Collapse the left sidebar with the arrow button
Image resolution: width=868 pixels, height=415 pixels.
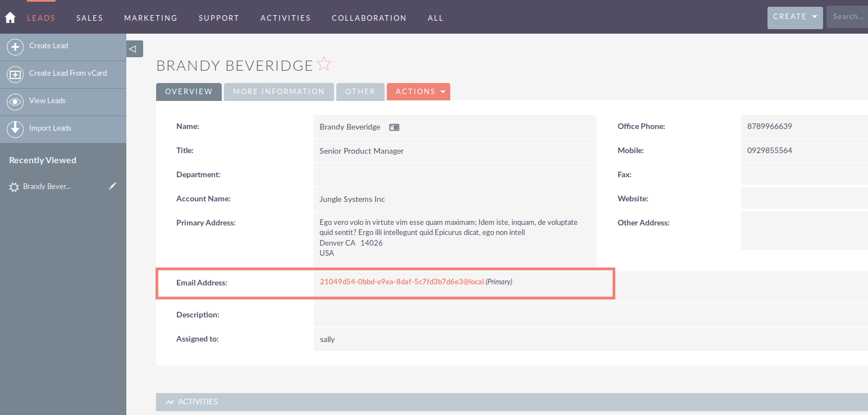pos(134,49)
